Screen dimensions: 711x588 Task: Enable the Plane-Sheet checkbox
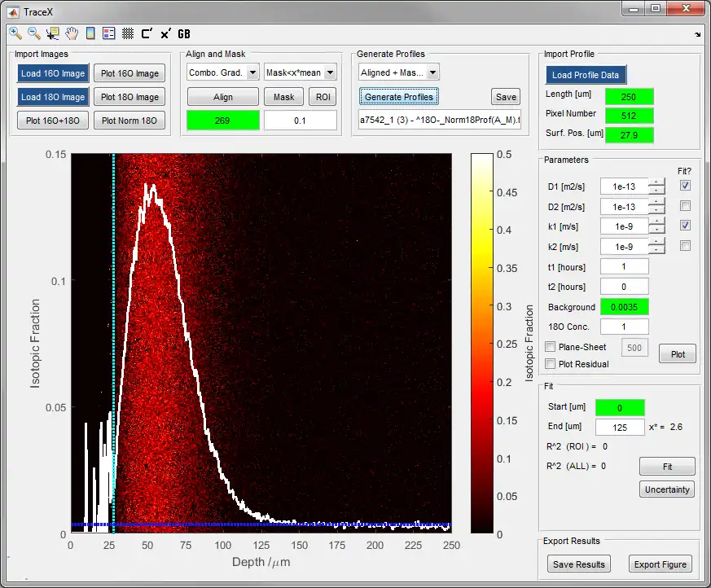coord(550,347)
